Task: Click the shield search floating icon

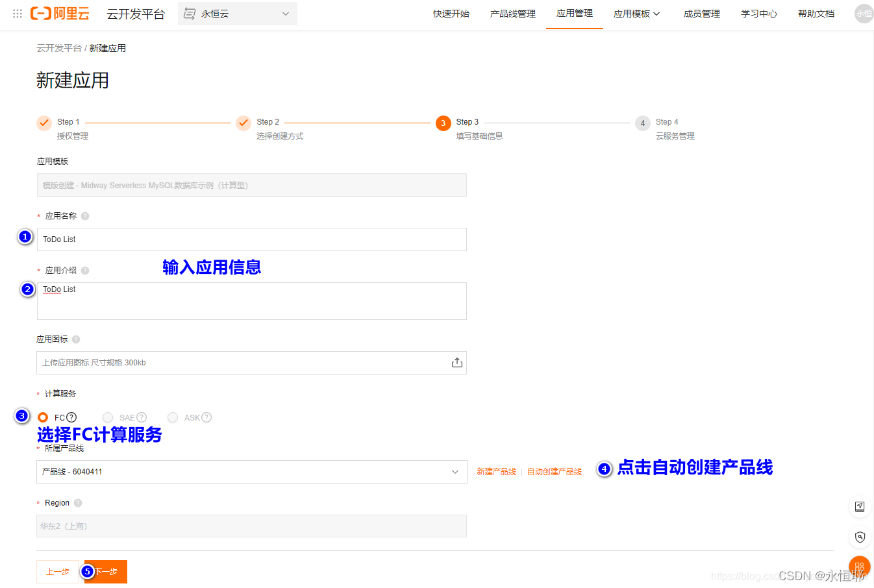Action: 860,537
